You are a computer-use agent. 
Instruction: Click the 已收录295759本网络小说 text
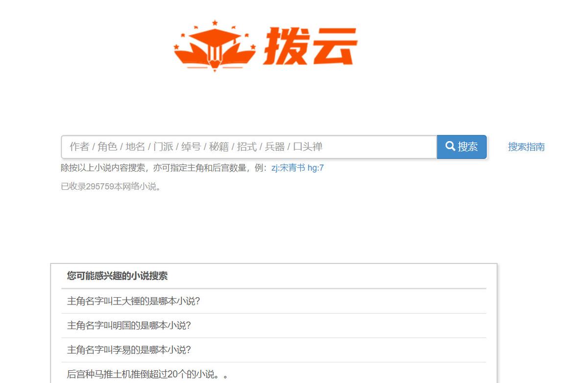[x=111, y=186]
